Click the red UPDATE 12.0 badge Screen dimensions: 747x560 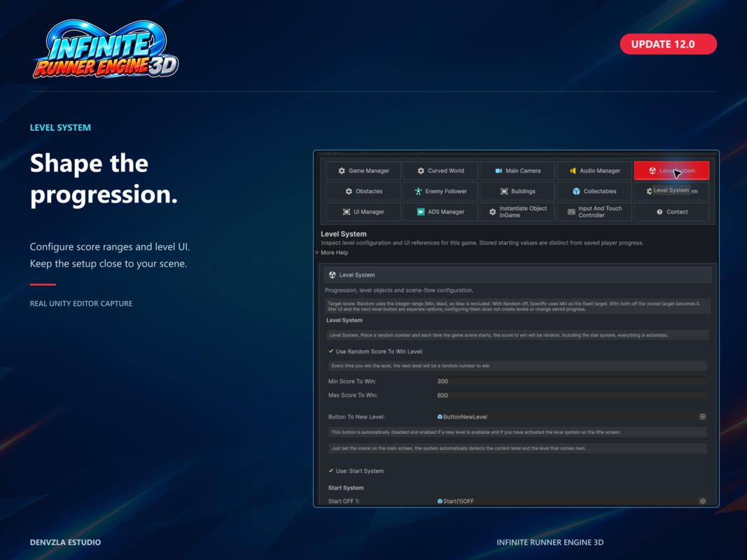point(669,44)
